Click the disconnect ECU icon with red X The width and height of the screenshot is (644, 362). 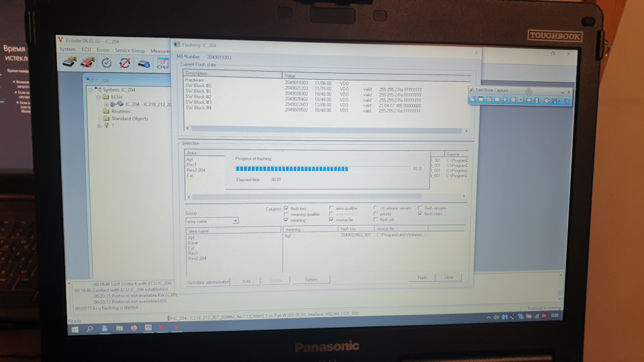point(87,62)
